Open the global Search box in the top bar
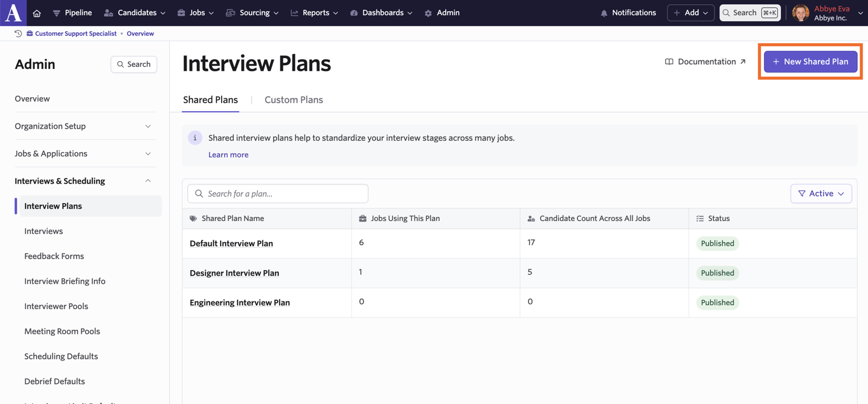Screen dimensions: 868x404 click(x=750, y=13)
